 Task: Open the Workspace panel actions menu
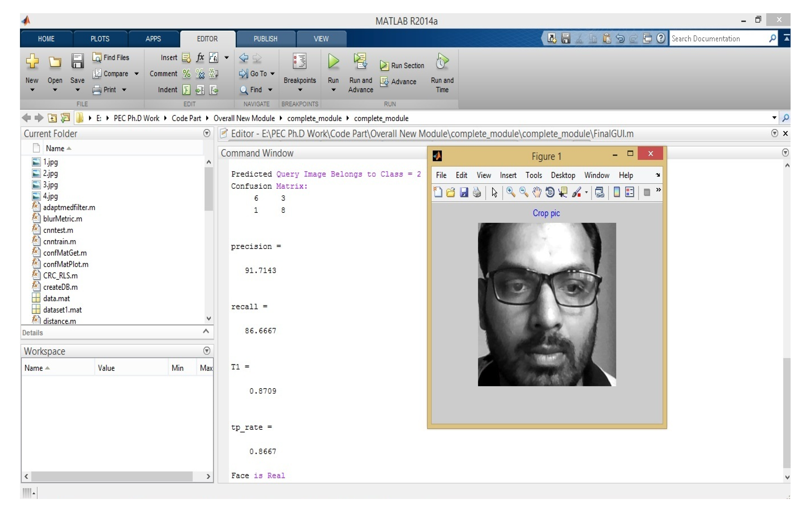coord(207,351)
